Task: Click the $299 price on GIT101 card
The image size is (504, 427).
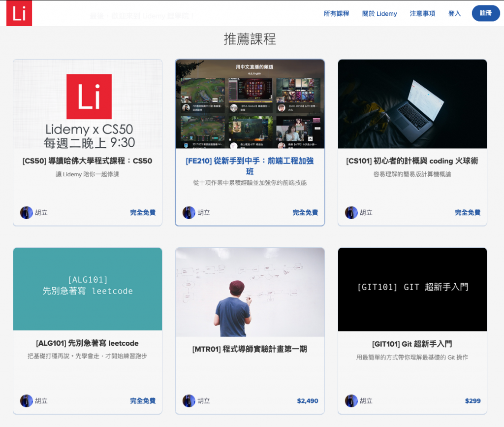Action: [x=473, y=401]
